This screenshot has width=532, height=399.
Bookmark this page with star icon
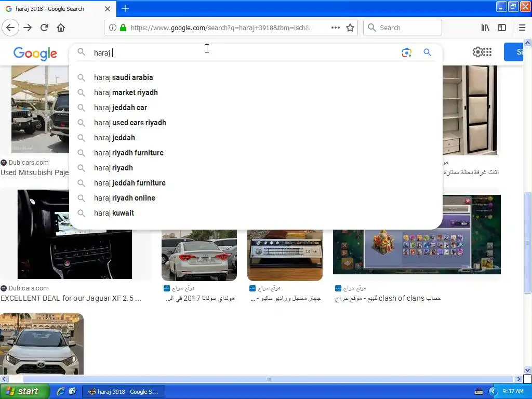[x=350, y=28]
